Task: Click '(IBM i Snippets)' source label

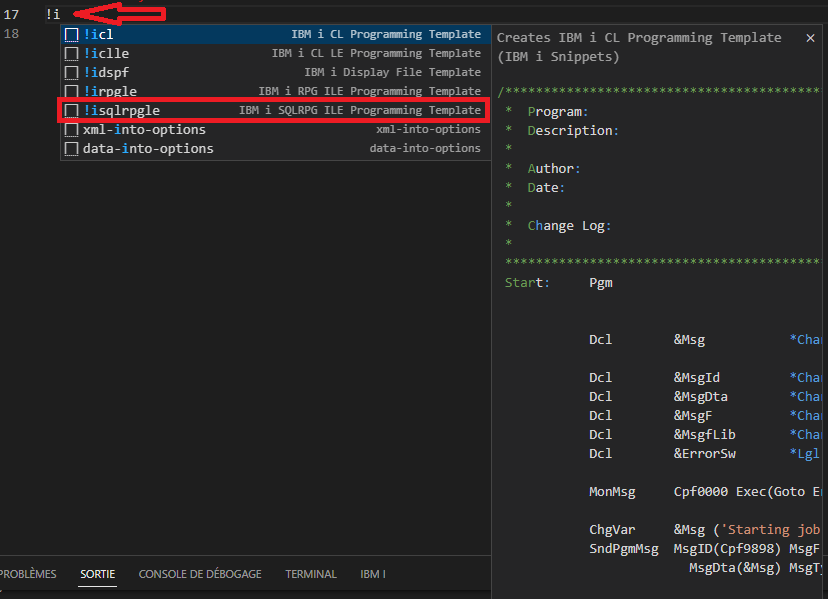Action: point(558,57)
